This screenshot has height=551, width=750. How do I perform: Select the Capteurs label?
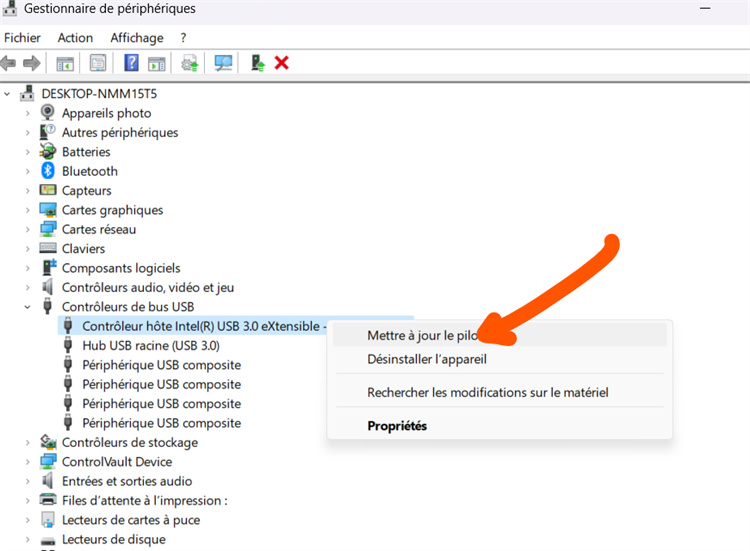[87, 190]
